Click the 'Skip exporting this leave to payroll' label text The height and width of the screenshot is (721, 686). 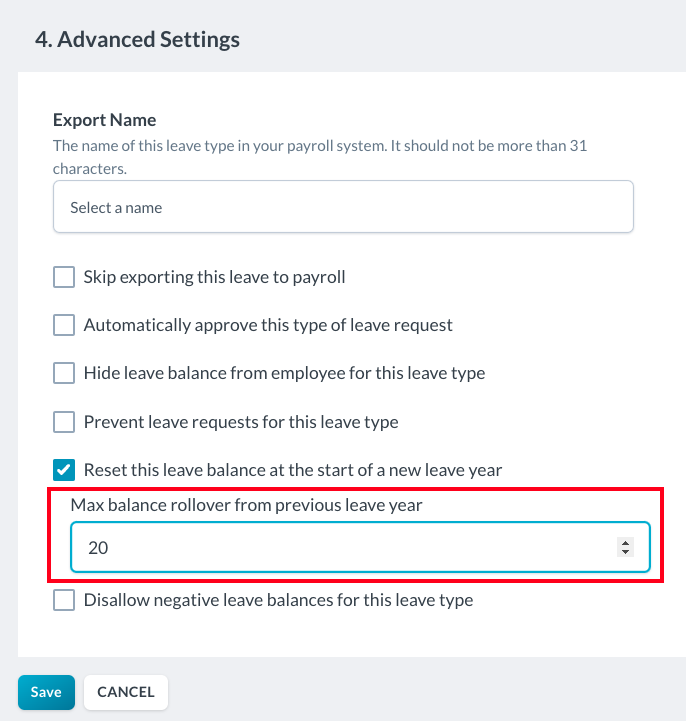pyautogui.click(x=214, y=277)
